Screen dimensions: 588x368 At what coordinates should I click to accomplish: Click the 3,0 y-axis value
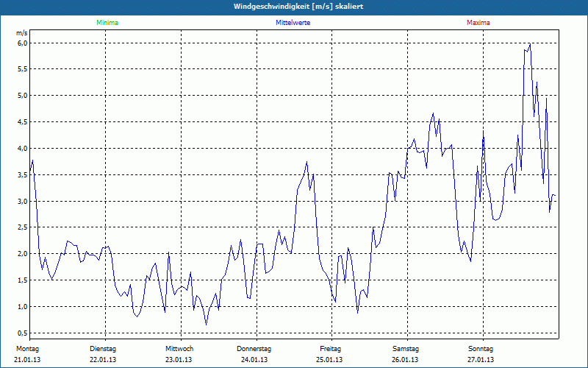pos(23,201)
